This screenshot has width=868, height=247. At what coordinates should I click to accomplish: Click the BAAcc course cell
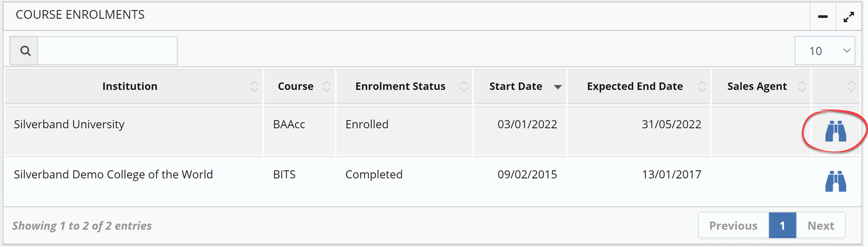[289, 125]
